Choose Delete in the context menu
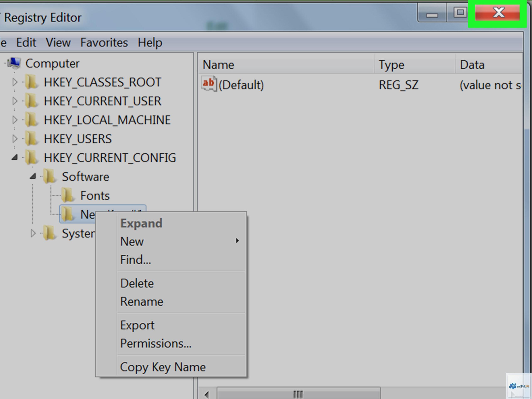 [x=182, y=283]
